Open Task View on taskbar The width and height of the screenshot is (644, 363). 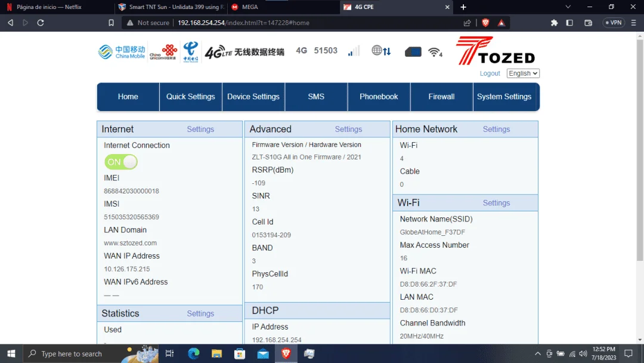169,353
